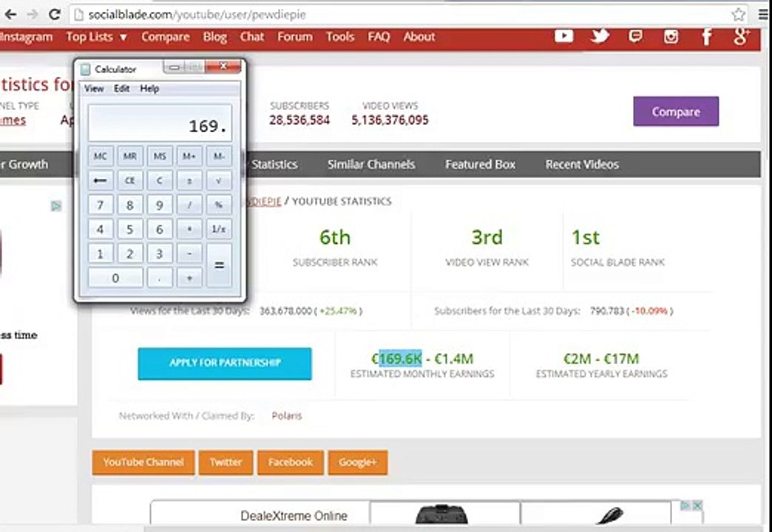This screenshot has width=772, height=532.
Task: Click calculator square root key
Action: click(219, 180)
